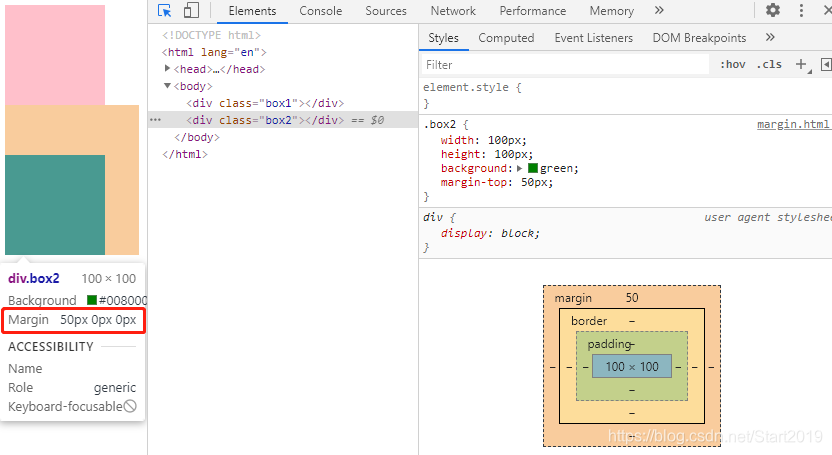This screenshot has height=455, width=832.
Task: Select the Computed subtab
Action: pos(506,38)
